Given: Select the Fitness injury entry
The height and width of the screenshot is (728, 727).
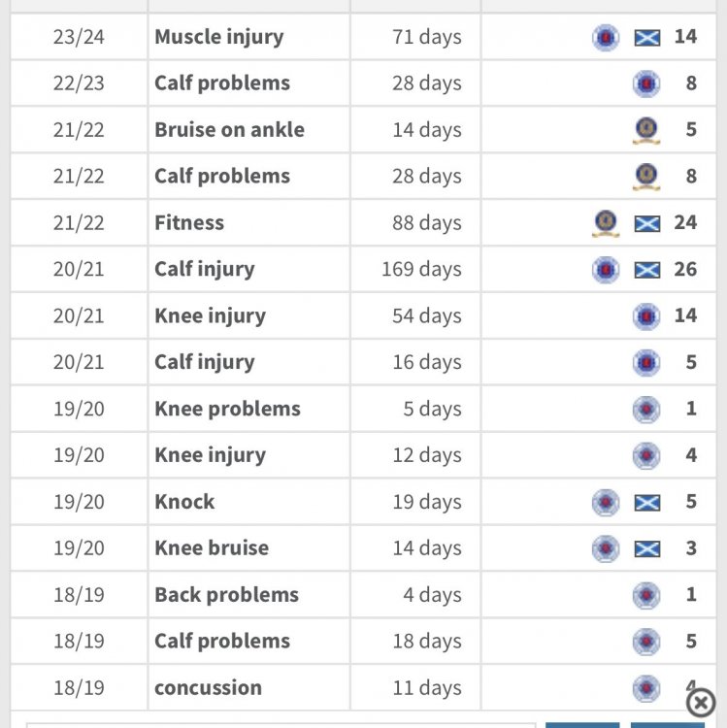Looking at the screenshot, I should tap(189, 223).
